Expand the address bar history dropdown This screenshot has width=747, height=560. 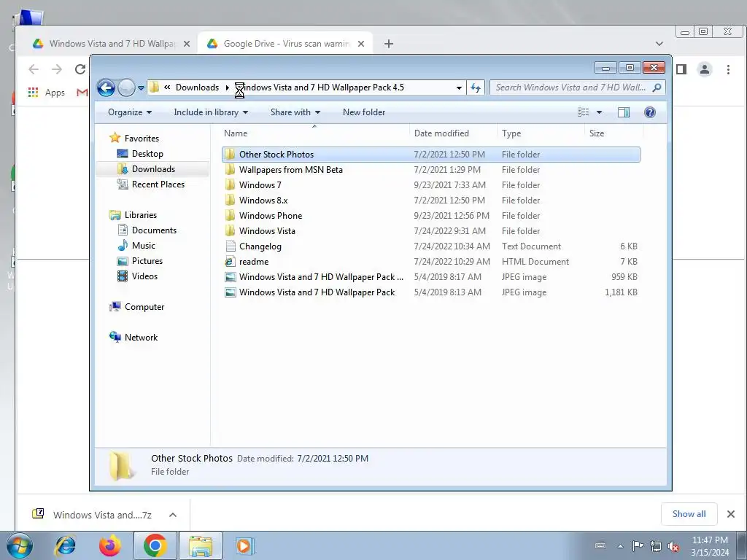coord(459,87)
